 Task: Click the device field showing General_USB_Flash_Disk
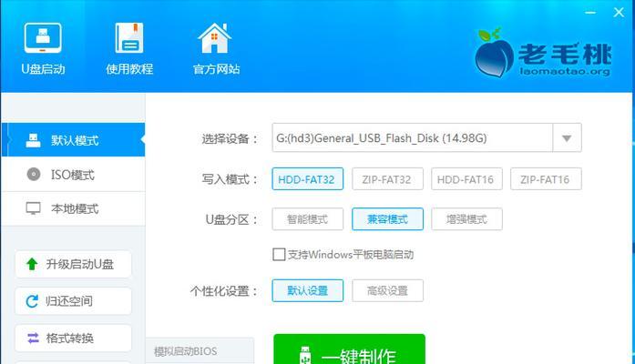pyautogui.click(x=413, y=138)
